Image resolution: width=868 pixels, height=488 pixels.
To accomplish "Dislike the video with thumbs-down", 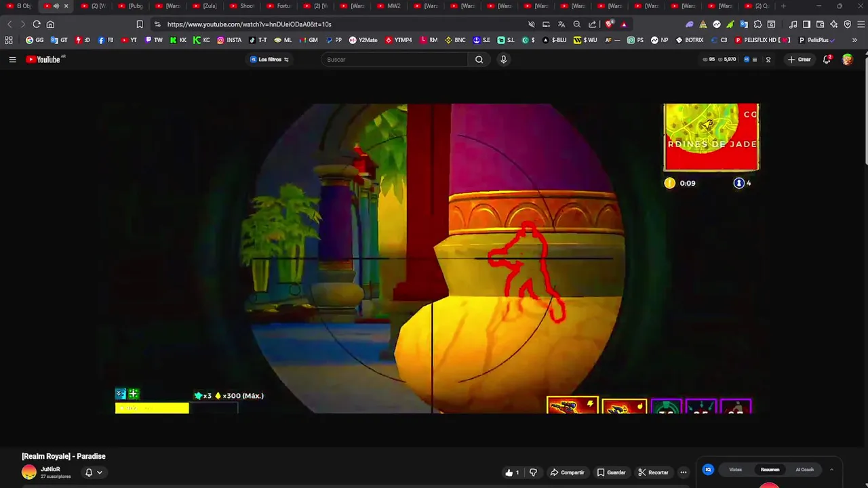I will pos(533,472).
